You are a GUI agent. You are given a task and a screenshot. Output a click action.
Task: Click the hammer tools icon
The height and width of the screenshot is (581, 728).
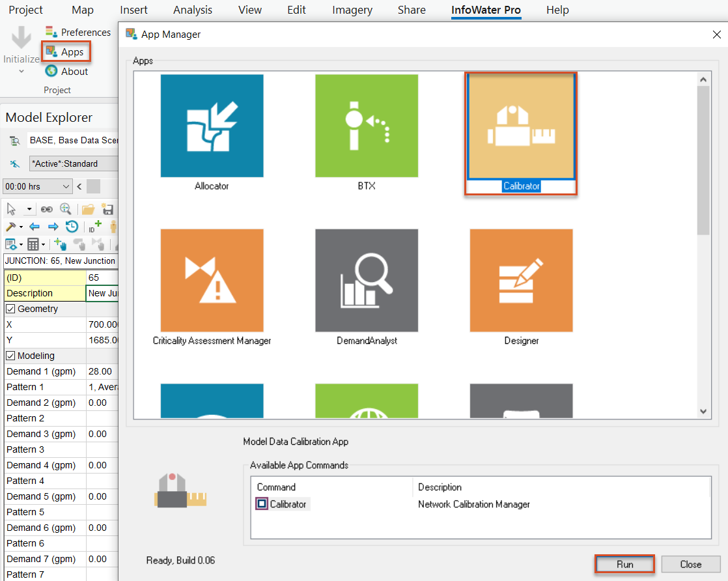(x=10, y=227)
